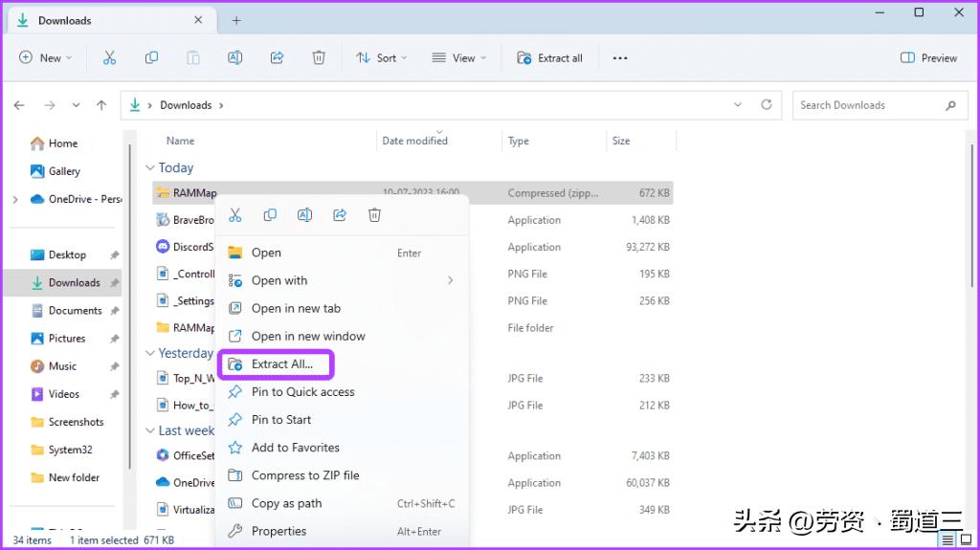Select the DiscordS file row
This screenshot has width=980, height=550.
413,247
